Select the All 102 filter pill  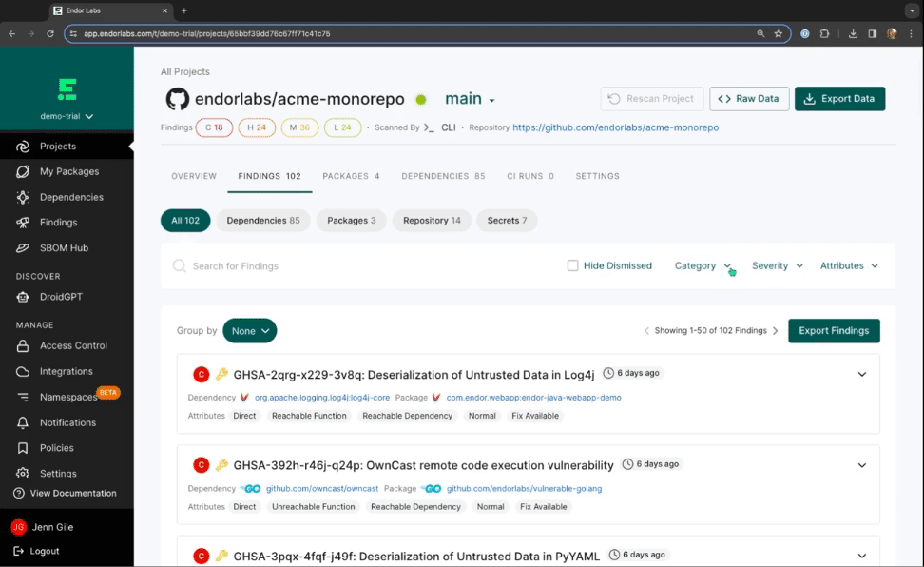(185, 221)
